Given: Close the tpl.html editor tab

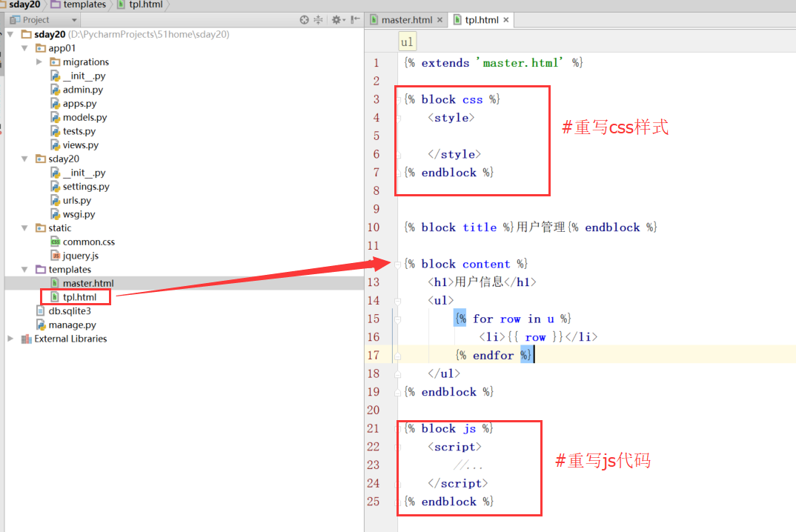Looking at the screenshot, I should 505,20.
